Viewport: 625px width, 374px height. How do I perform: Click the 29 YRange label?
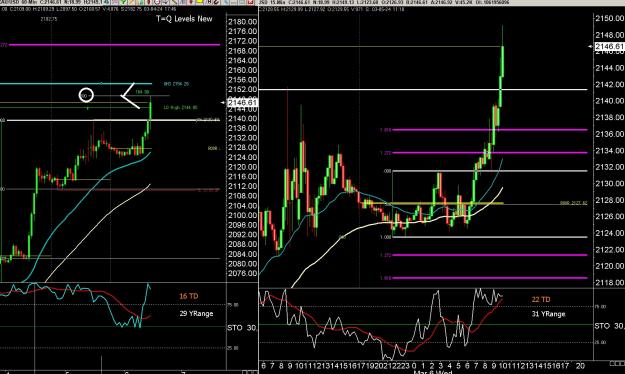point(196,313)
